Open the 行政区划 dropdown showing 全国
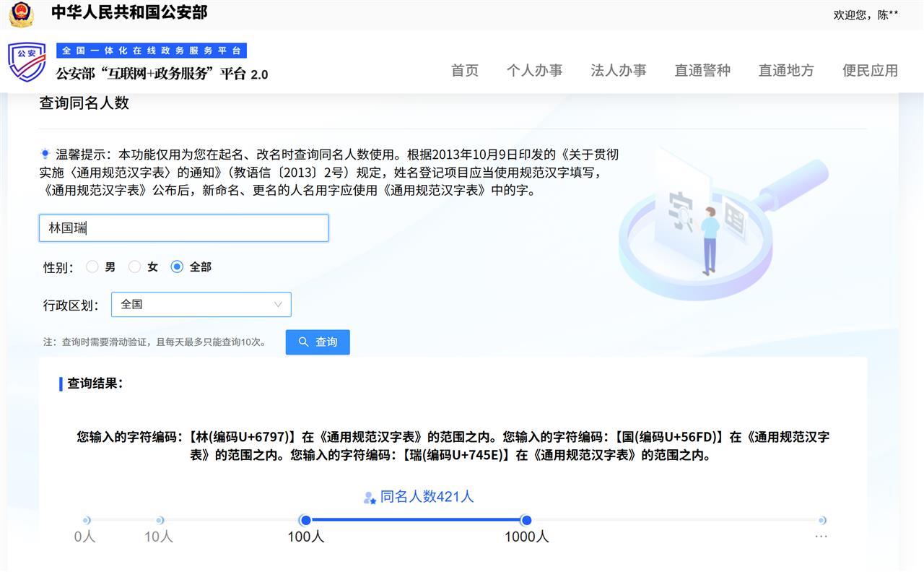 click(x=201, y=305)
